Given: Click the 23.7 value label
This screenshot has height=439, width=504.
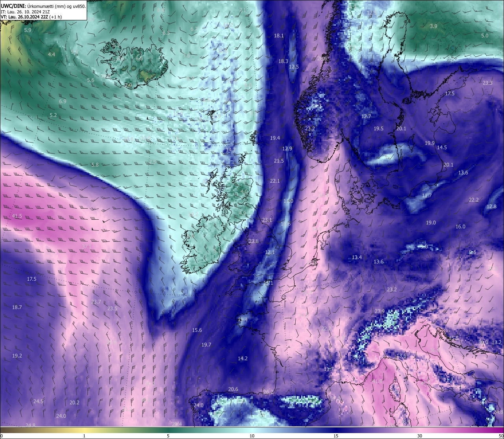Looking at the screenshot, I should [x=96, y=302].
